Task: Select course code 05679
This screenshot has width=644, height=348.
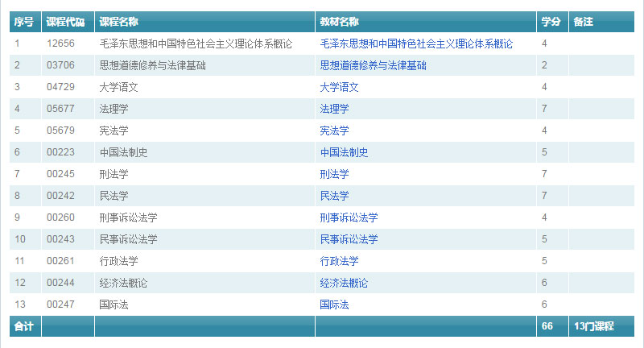Action: click(61, 130)
